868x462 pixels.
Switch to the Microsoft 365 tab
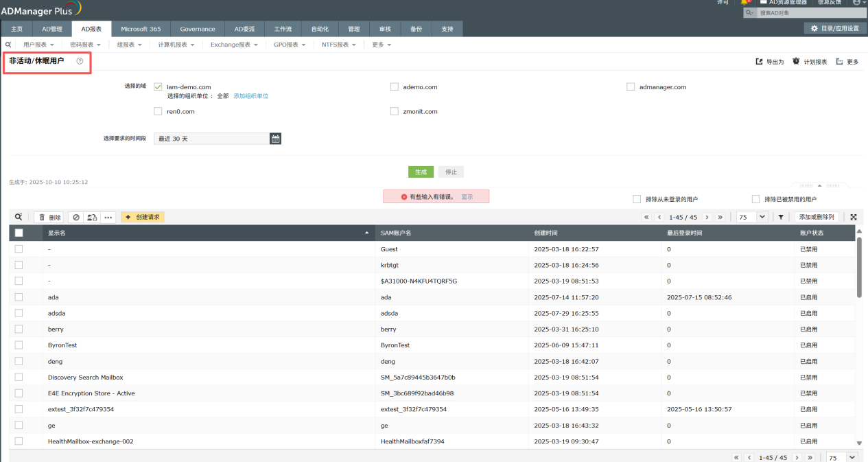pyautogui.click(x=141, y=29)
